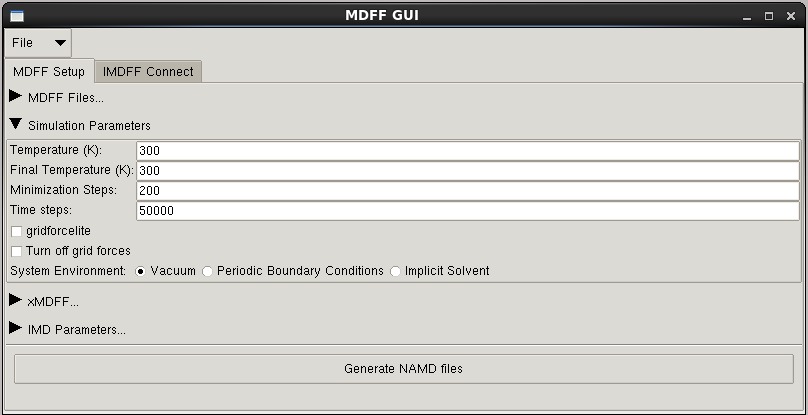Switch to the IMDFF Connect tab
This screenshot has height=415, width=808.
(148, 71)
